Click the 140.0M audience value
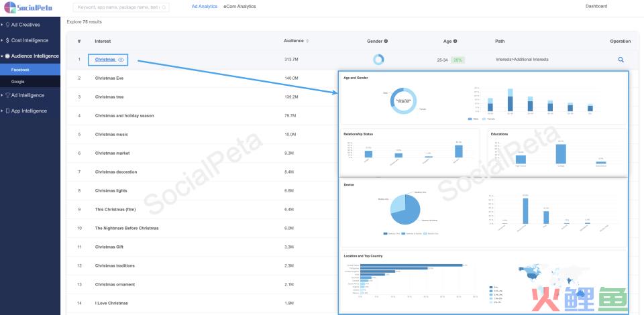The image size is (644, 315). coord(291,78)
